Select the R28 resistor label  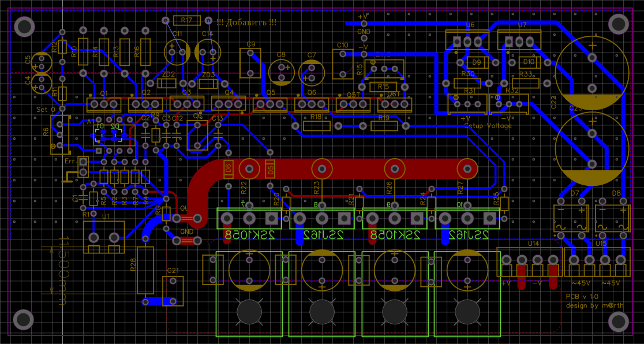(133, 265)
